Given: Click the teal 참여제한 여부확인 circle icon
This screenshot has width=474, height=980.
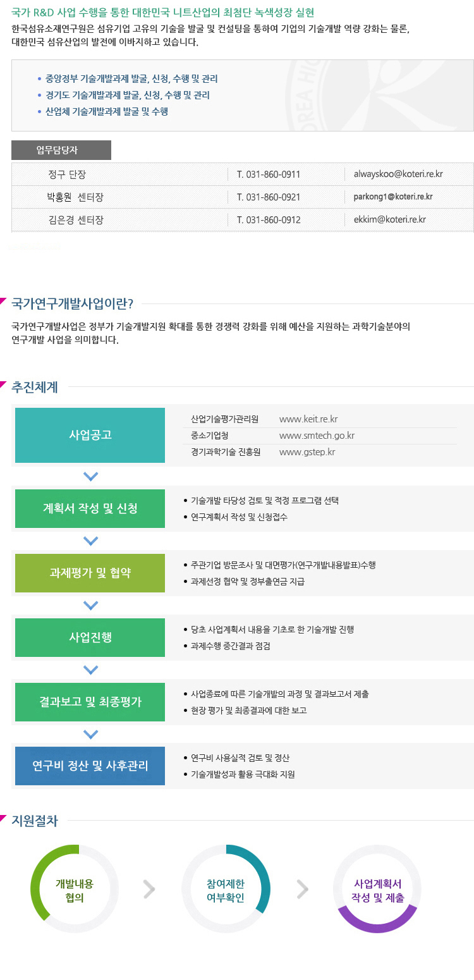Looking at the screenshot, I should (226, 888).
